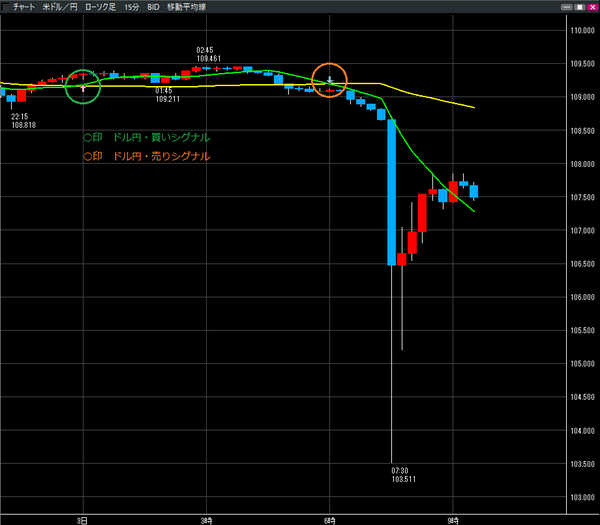The height and width of the screenshot is (525, 600).
Task: Close the chart window with pink X
Action: click(592, 7)
